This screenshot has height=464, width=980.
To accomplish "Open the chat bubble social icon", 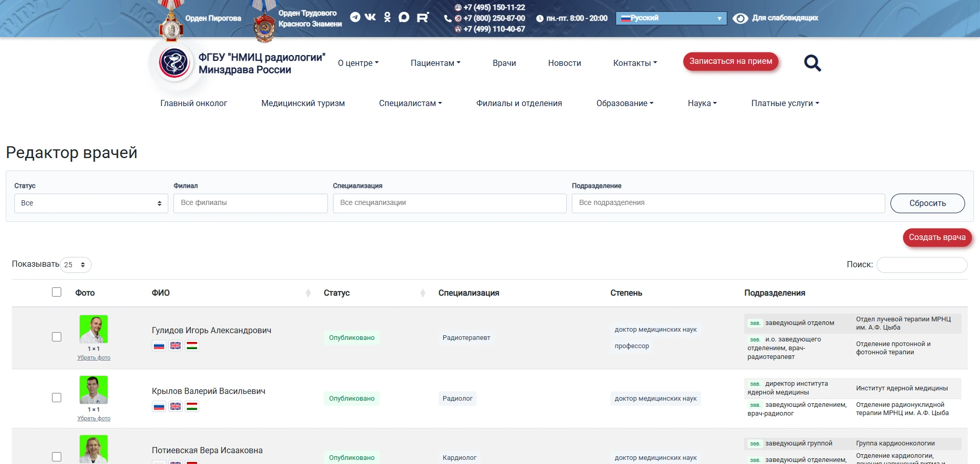I will pyautogui.click(x=404, y=18).
